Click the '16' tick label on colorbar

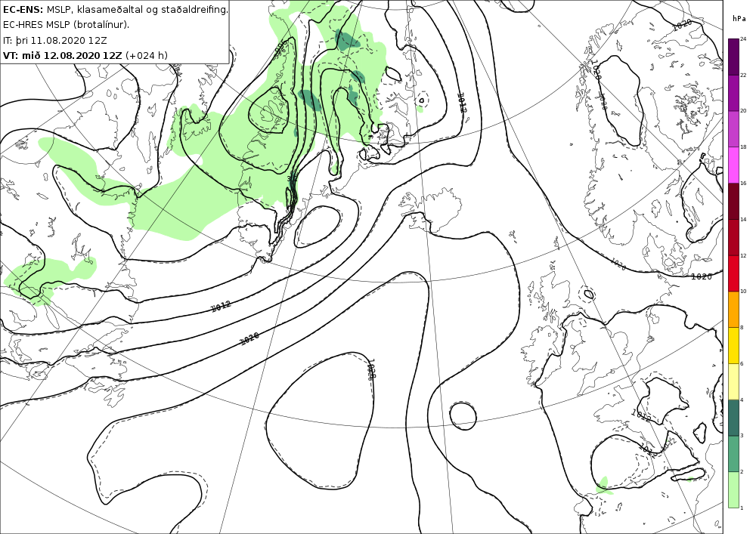743,183
